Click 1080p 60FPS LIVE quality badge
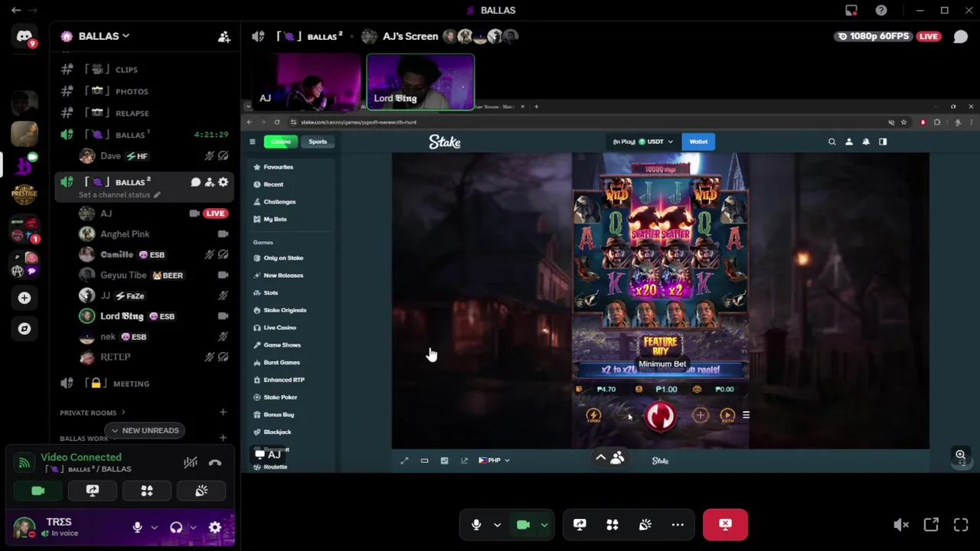 (x=889, y=36)
